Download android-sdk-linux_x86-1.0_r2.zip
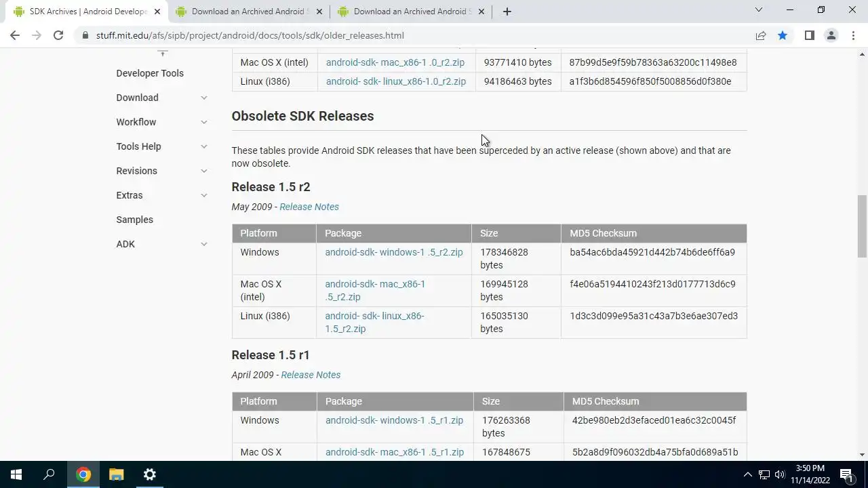The image size is (868, 488). (395, 81)
